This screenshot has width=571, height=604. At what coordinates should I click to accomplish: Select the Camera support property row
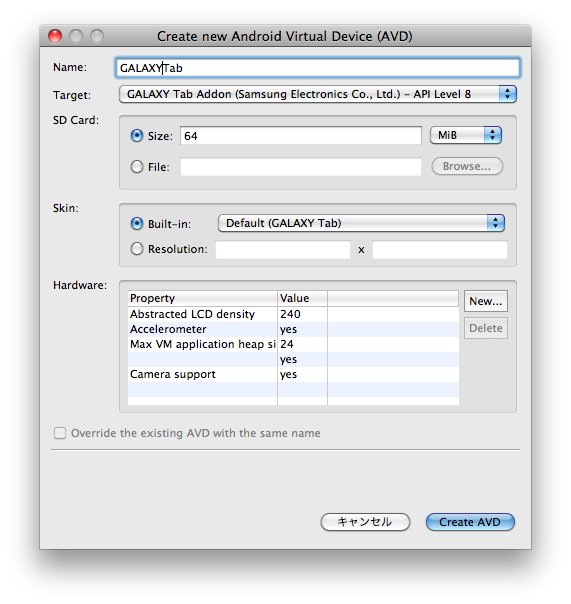pyautogui.click(x=293, y=374)
